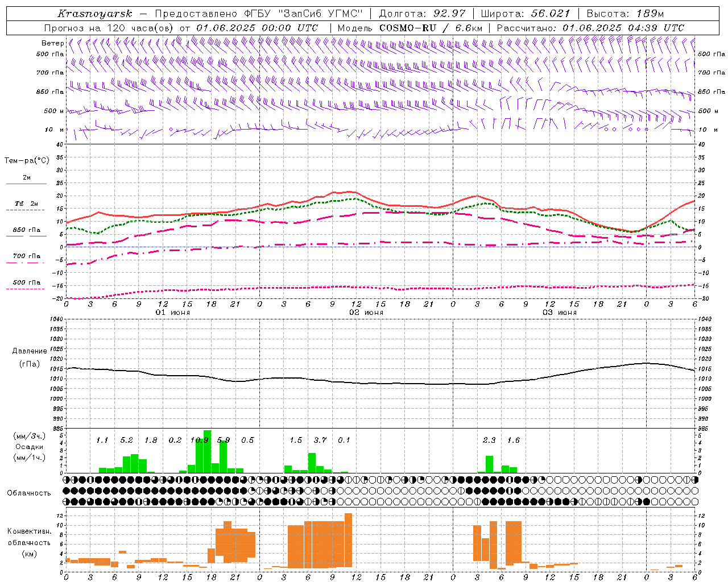Click the 1.1 precipitation total
This screenshot has height=582, width=728.
pos(102,440)
